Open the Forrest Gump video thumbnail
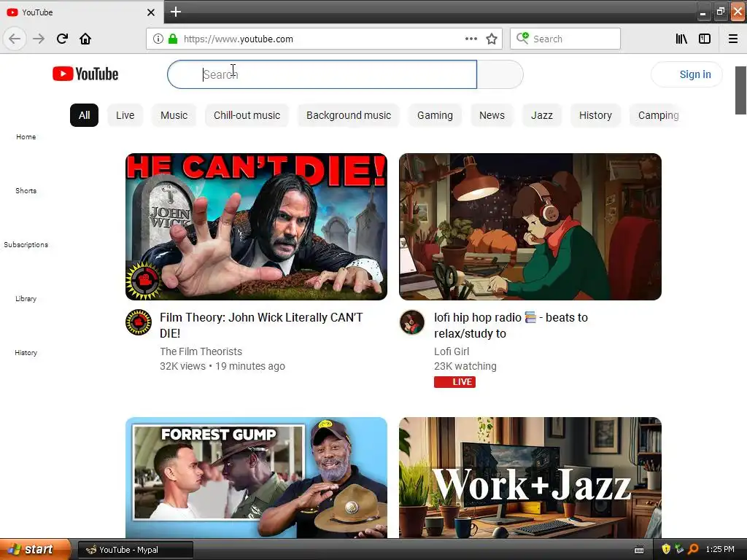This screenshot has height=560, width=747. pos(256,478)
